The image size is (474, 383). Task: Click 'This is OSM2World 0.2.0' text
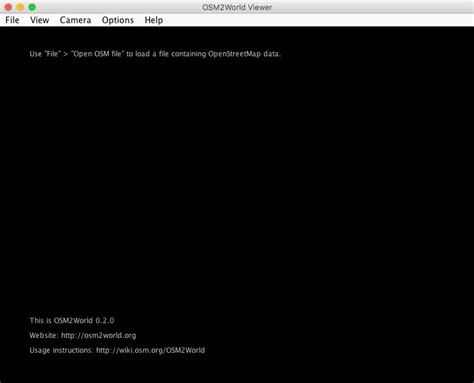click(x=72, y=320)
